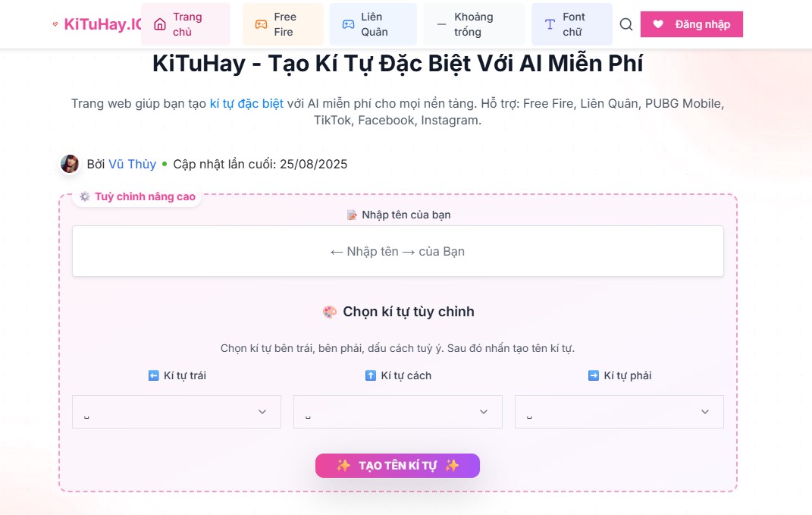Open the Kí tự phải dropdown

(x=619, y=411)
